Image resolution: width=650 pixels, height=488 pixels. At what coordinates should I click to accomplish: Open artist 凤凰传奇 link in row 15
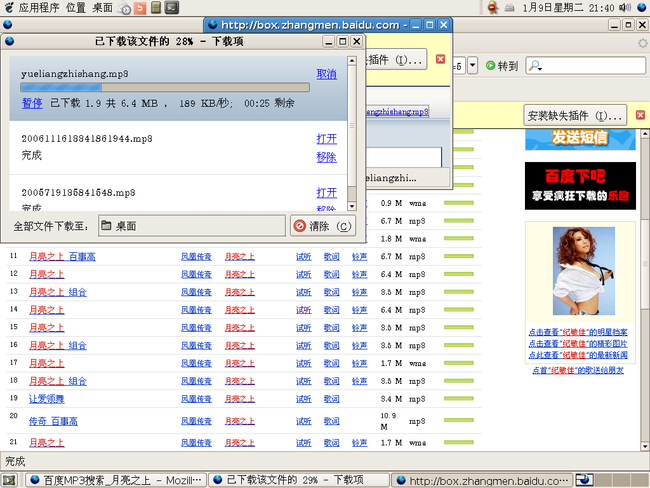click(x=196, y=328)
